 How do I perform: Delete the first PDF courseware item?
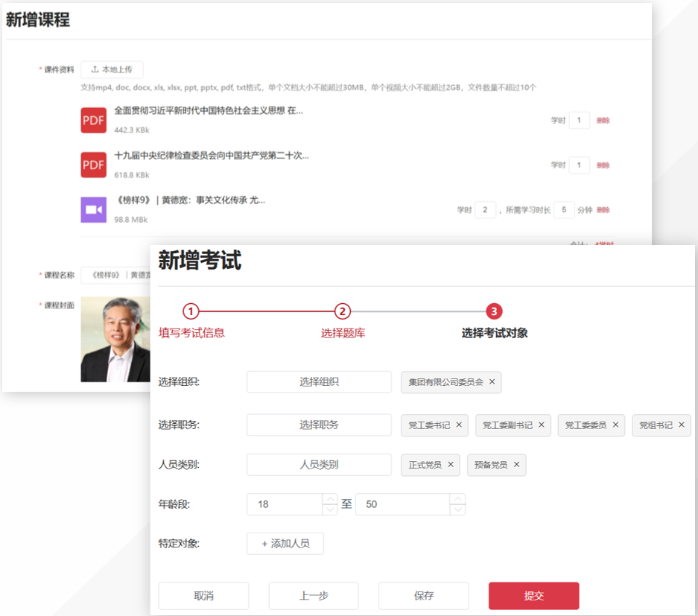click(603, 121)
